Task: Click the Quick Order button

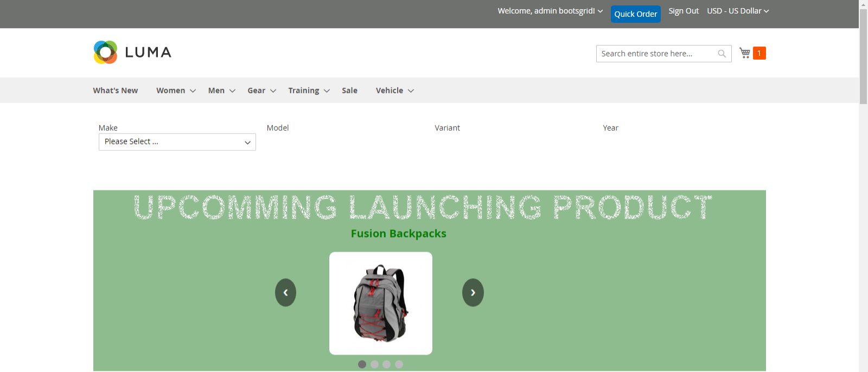Action: point(636,14)
